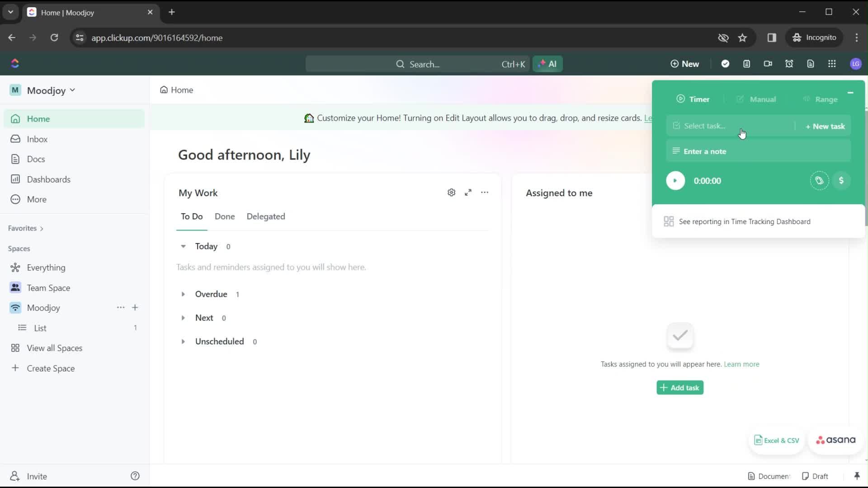868x488 pixels.
Task: Click Add task in Assigned to me panel
Action: [x=679, y=388]
